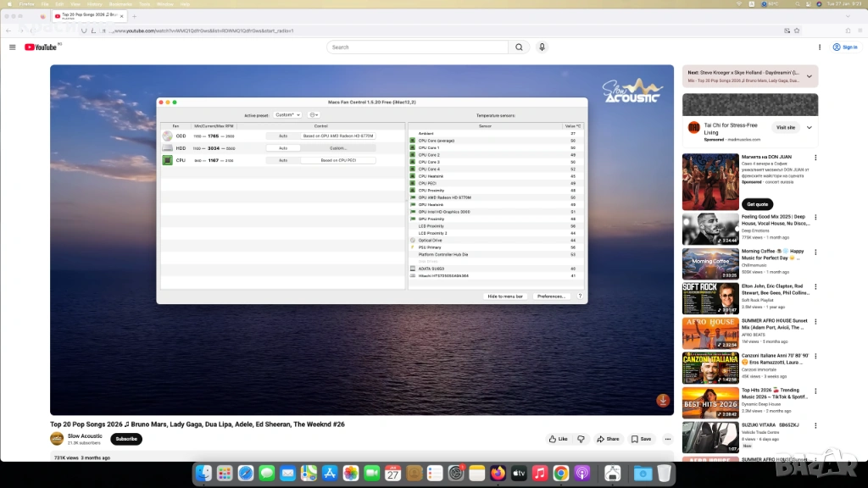Screen dimensions: 868x488
Task: Select 'Based on CPU PECI' for CPU fan
Action: tap(338, 160)
